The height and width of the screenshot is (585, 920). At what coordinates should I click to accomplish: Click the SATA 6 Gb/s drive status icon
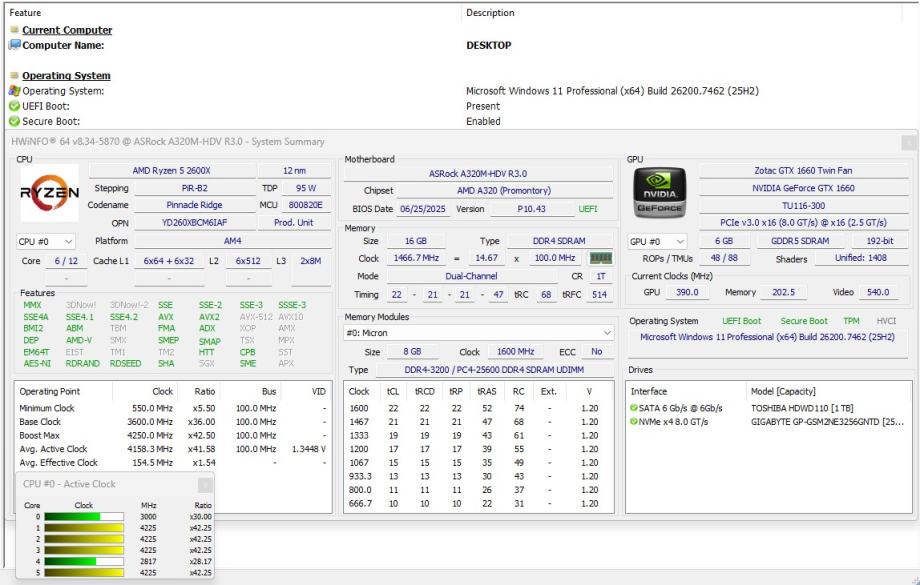(x=634, y=408)
